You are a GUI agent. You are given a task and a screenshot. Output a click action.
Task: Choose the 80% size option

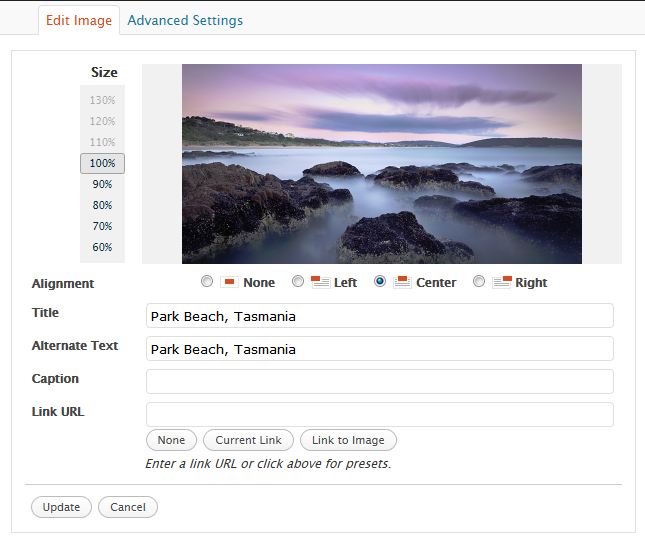[x=102, y=205]
